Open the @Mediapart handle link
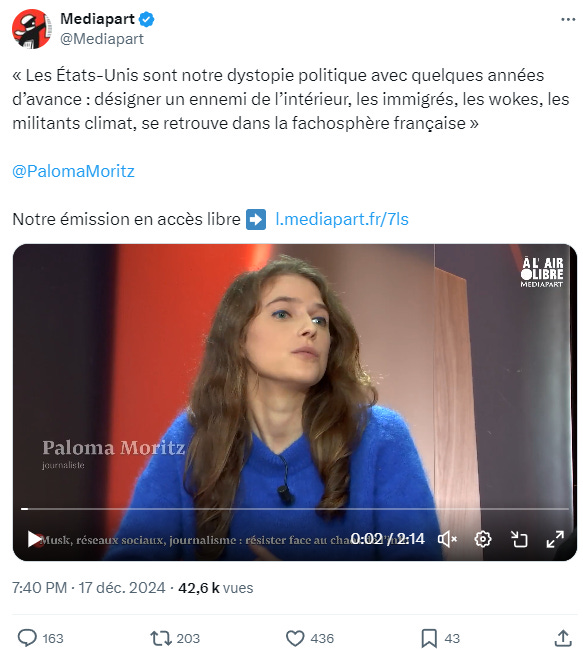Screen dimensions: 583x649 [x=102, y=39]
